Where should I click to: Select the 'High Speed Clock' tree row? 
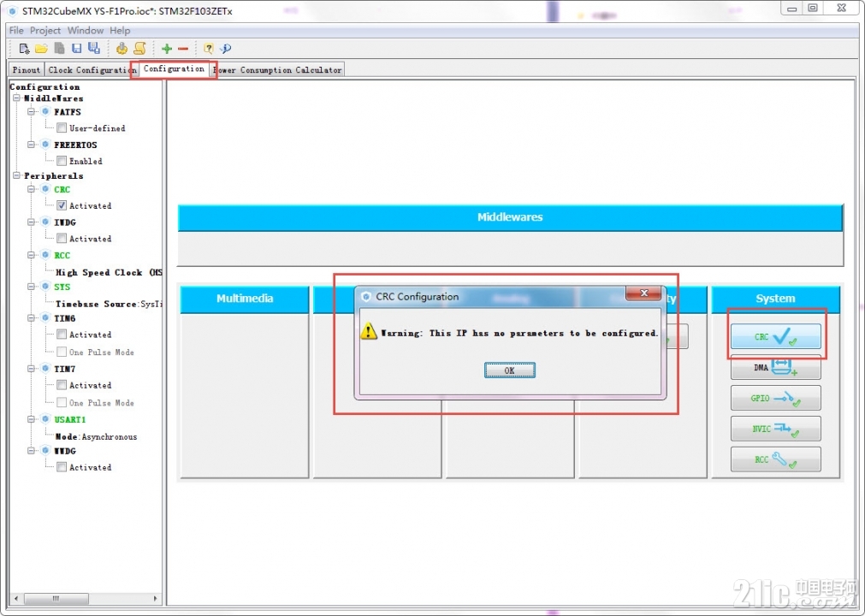(109, 272)
